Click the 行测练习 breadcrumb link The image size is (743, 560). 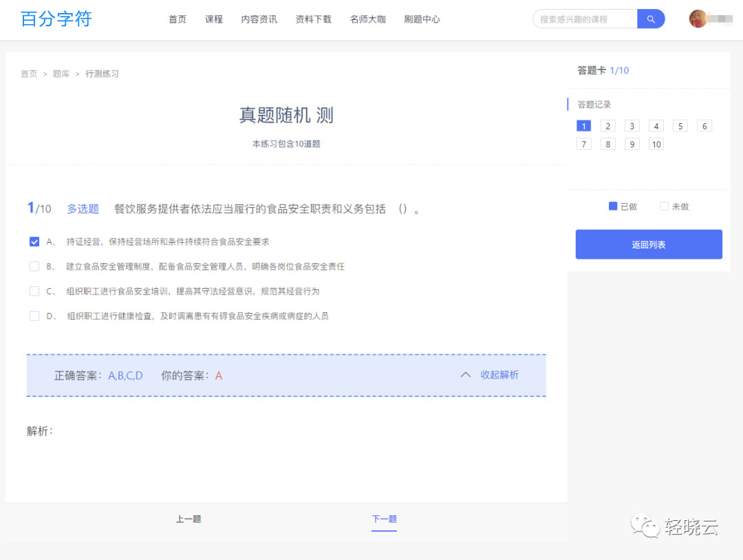pos(102,74)
